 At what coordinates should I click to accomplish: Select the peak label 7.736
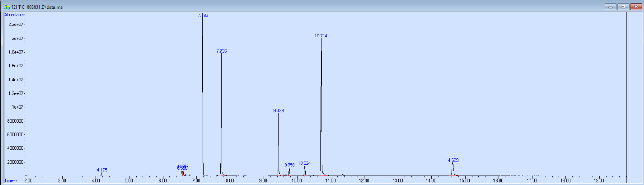221,51
